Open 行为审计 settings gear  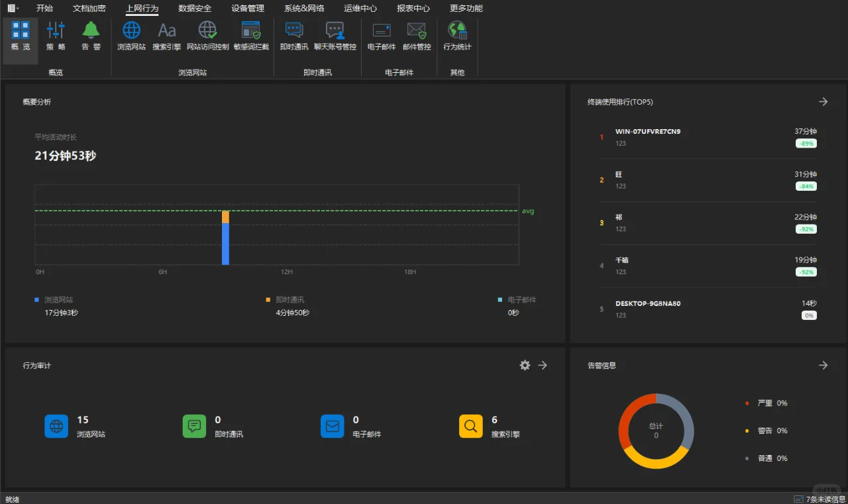(x=525, y=365)
